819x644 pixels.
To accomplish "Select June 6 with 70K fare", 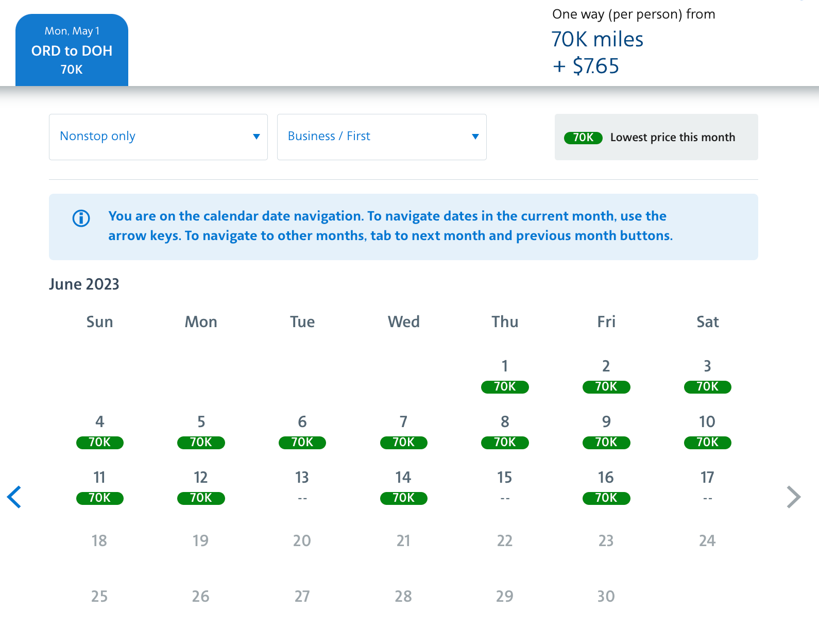I will (x=302, y=432).
